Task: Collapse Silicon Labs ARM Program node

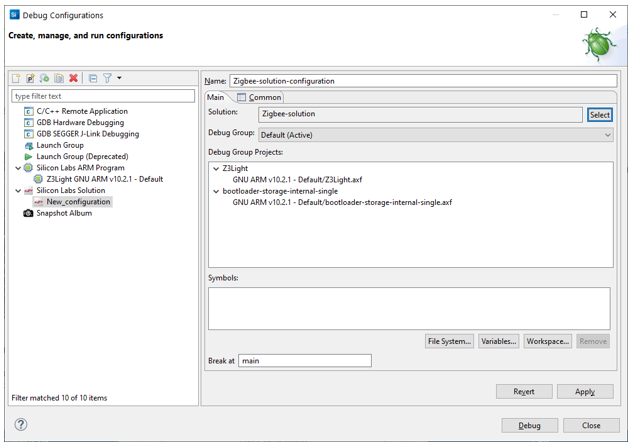Action: (x=18, y=168)
